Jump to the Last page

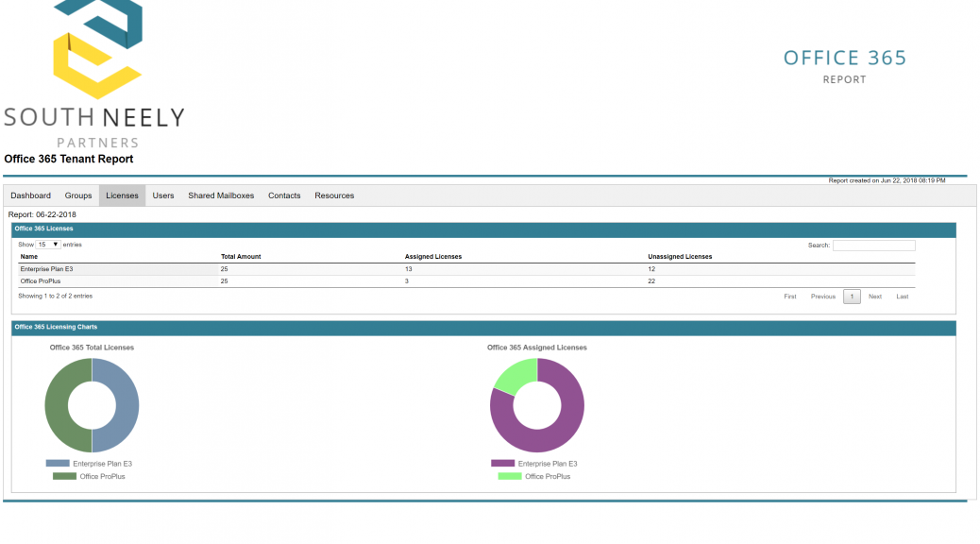coord(903,297)
